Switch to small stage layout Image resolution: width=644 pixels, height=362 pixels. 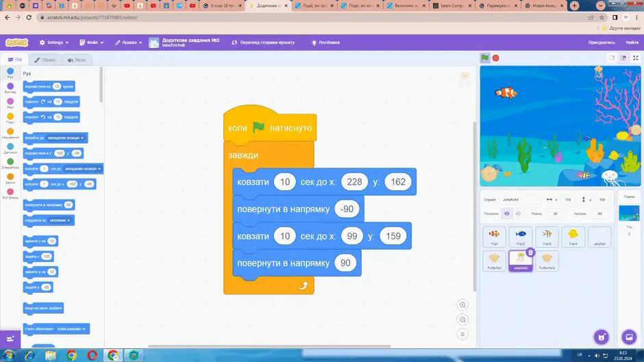coord(612,58)
